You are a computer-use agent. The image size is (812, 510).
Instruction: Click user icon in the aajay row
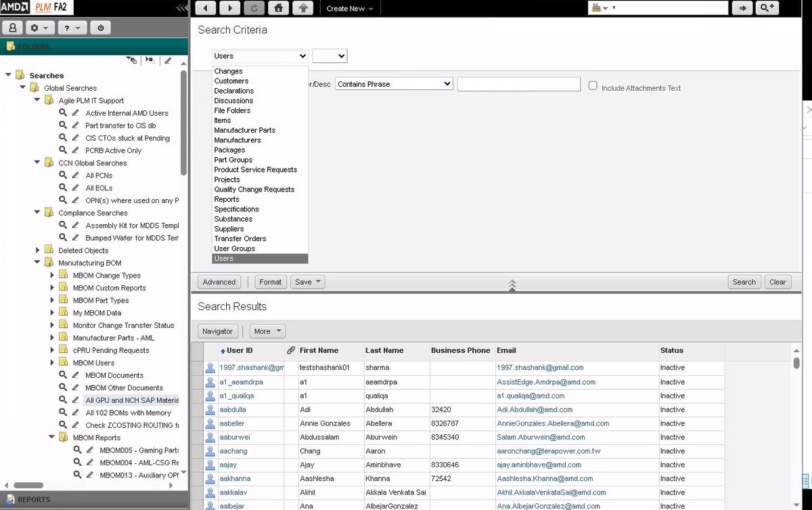[210, 465]
